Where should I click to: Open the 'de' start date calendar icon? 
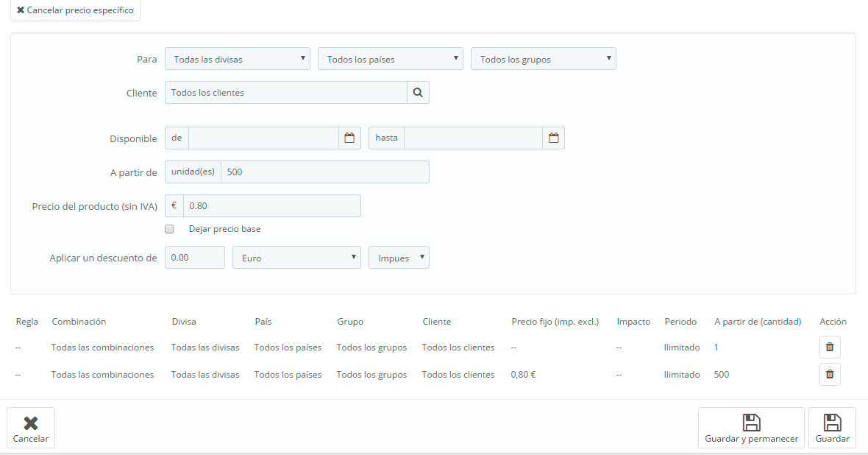click(x=349, y=138)
